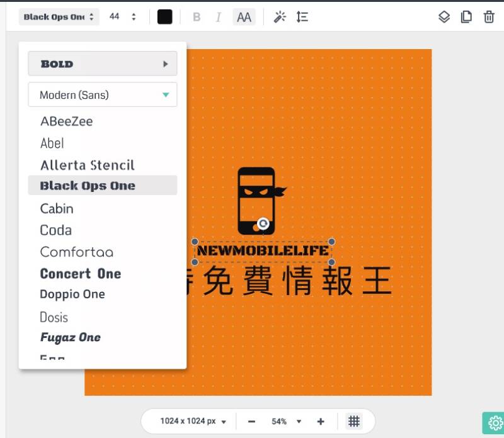Expand the Bold font category

[x=103, y=64]
